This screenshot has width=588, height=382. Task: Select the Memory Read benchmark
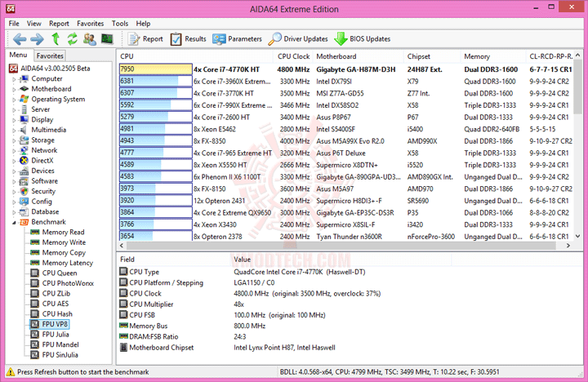point(63,232)
